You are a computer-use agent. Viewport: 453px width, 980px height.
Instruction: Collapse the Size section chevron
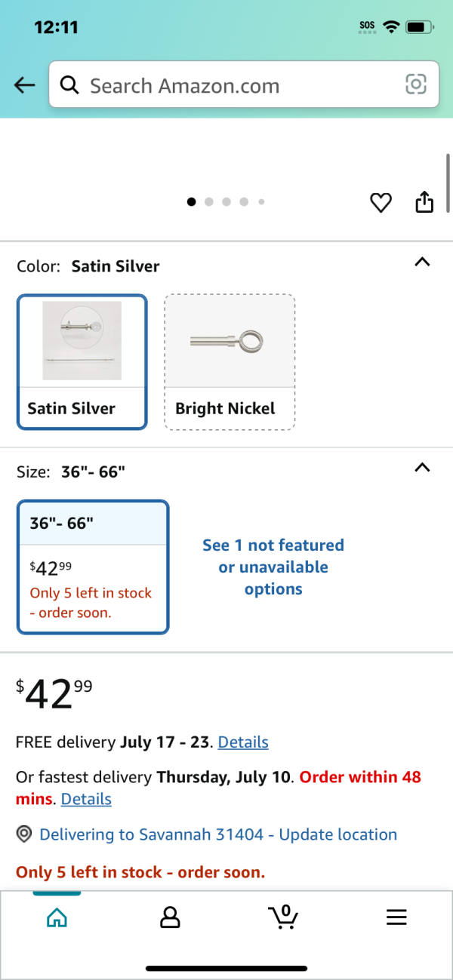(423, 468)
